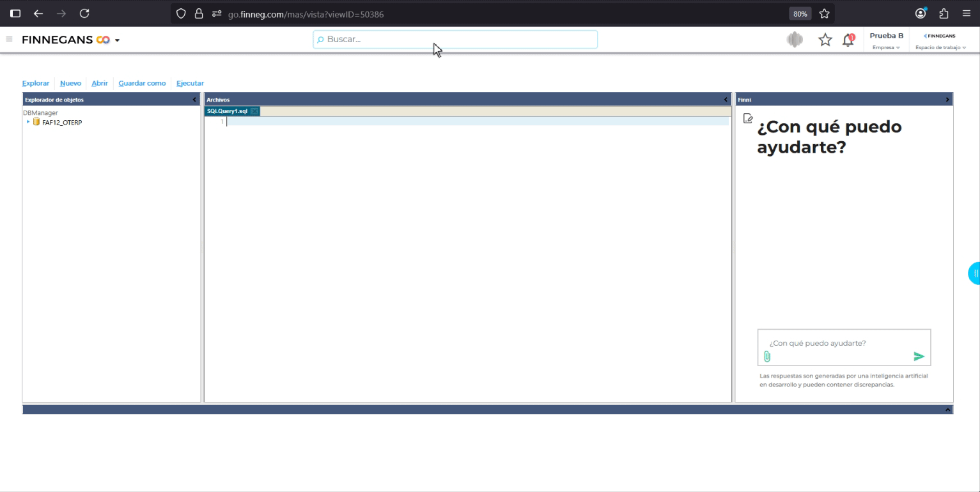Viewport: 980px width, 492px height.
Task: Click the browser address bar URL
Action: [306, 13]
